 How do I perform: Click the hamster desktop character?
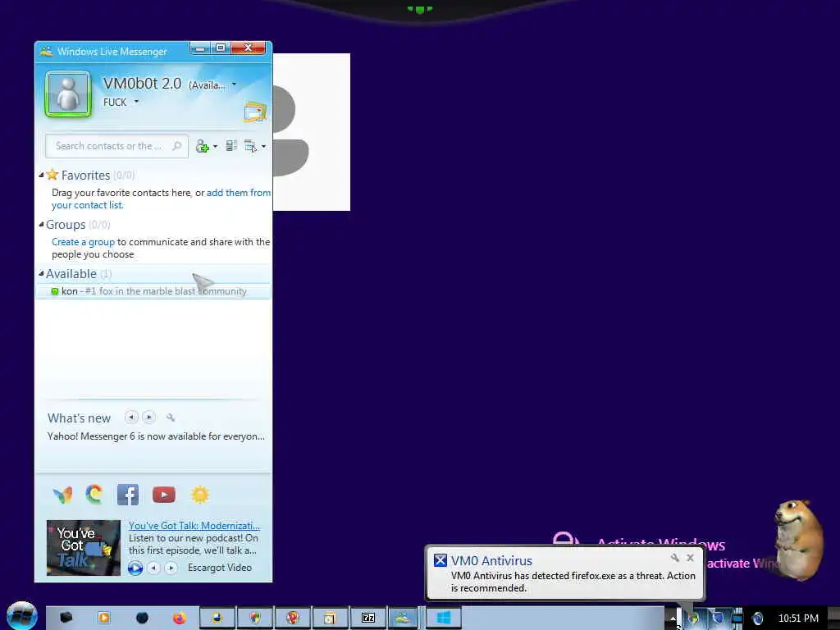(798, 540)
